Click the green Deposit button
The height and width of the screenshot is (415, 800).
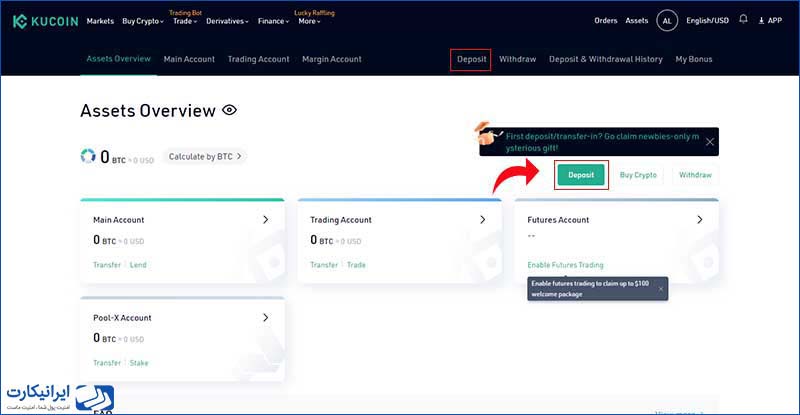[581, 175]
